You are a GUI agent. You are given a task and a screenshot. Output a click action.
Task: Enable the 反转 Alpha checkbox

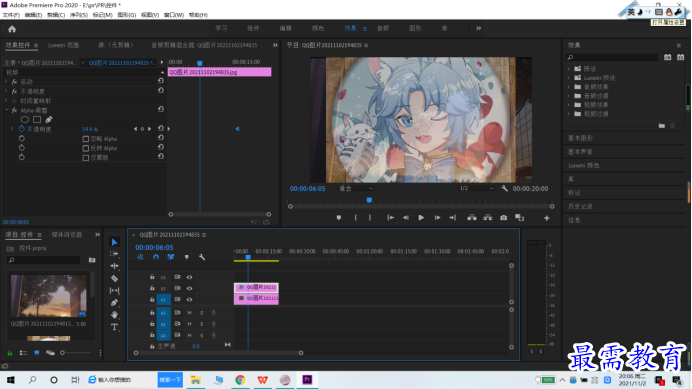pyautogui.click(x=86, y=148)
